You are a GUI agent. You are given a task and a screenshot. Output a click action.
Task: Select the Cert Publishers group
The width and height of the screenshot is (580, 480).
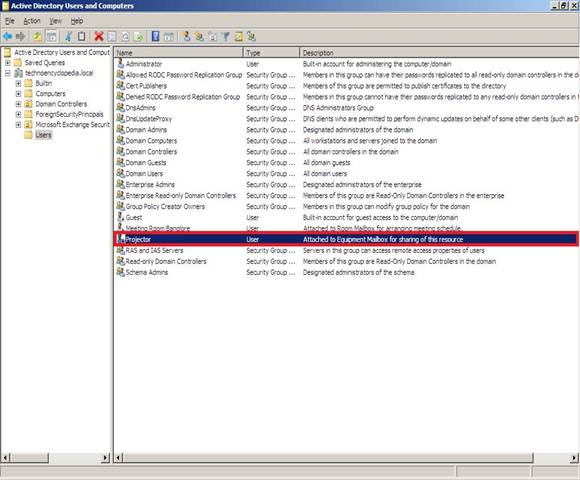[x=346, y=86]
